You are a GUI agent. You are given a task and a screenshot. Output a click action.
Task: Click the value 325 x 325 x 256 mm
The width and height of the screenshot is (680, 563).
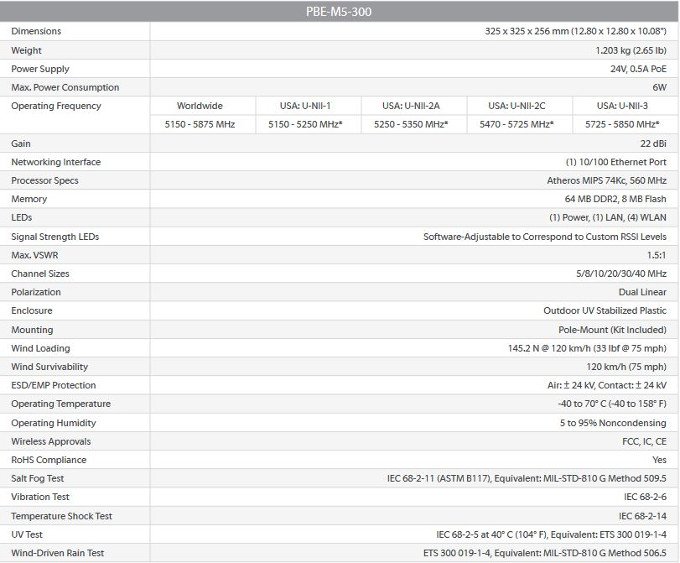(x=575, y=31)
